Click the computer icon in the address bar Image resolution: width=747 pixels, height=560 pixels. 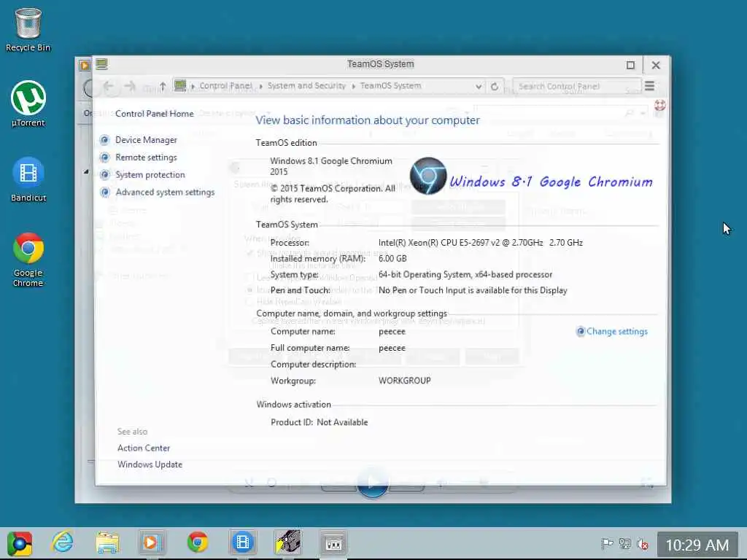(x=180, y=86)
